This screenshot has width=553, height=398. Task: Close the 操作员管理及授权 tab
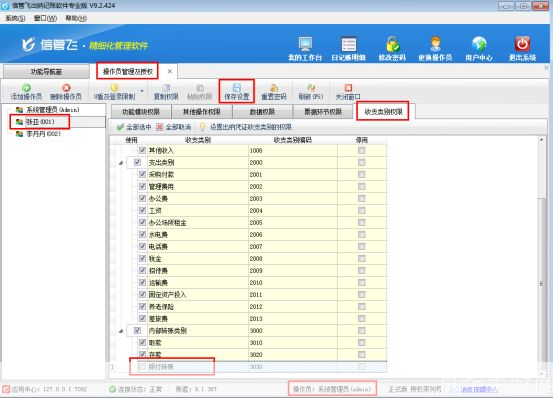(x=170, y=71)
